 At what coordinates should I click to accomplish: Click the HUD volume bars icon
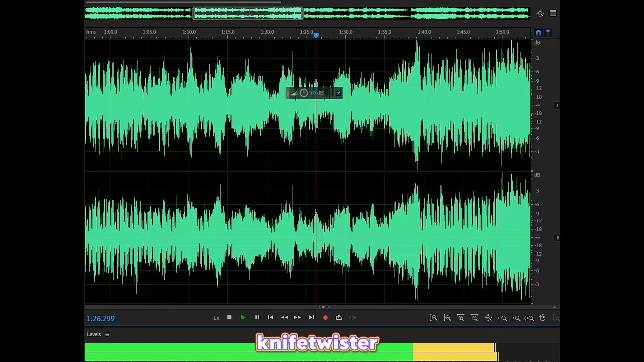click(294, 93)
